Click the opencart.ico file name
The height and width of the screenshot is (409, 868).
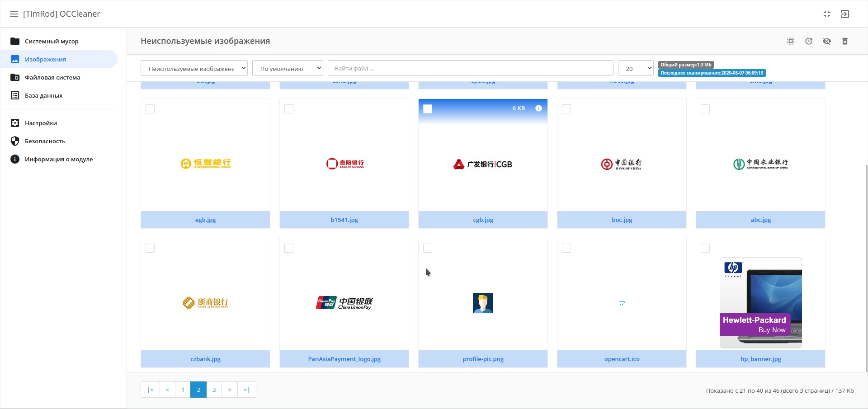click(622, 359)
